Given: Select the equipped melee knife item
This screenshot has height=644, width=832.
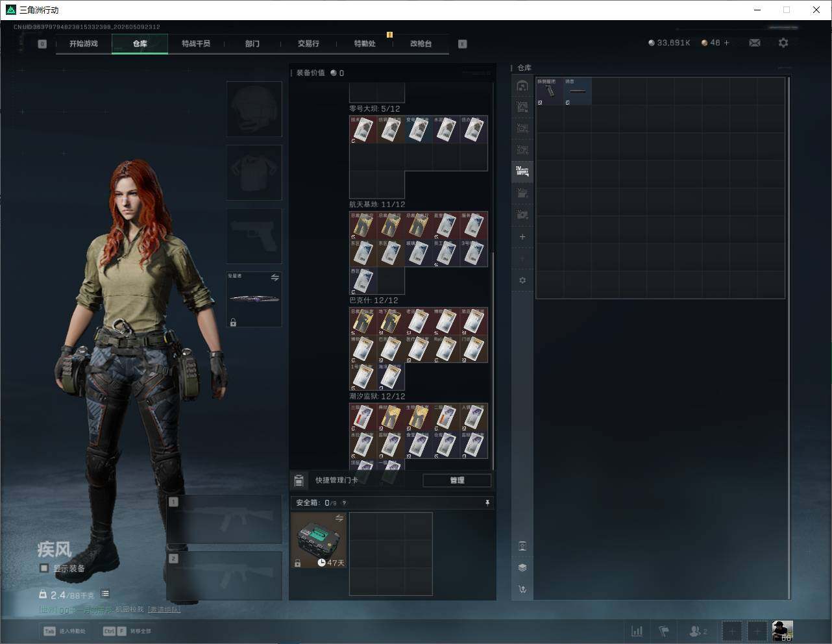Looking at the screenshot, I should coord(254,299).
